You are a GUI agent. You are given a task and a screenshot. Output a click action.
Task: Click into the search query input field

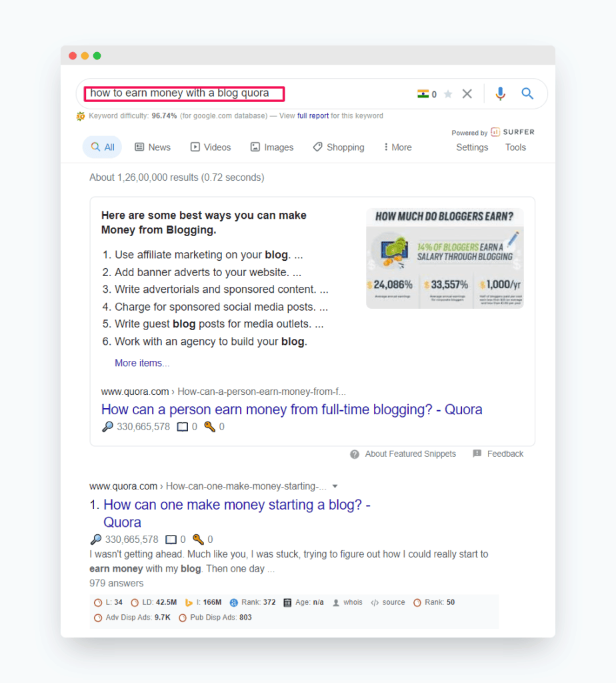pyautogui.click(x=185, y=93)
